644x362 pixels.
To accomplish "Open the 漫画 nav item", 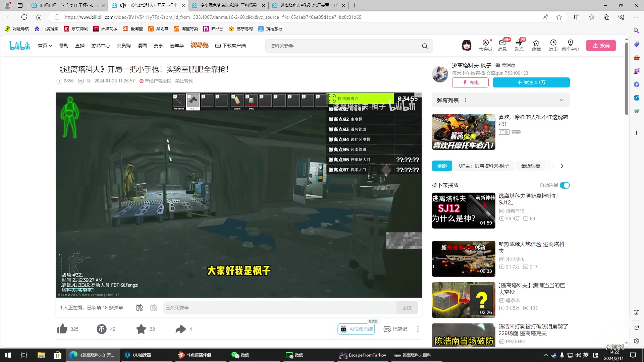I will (x=142, y=46).
